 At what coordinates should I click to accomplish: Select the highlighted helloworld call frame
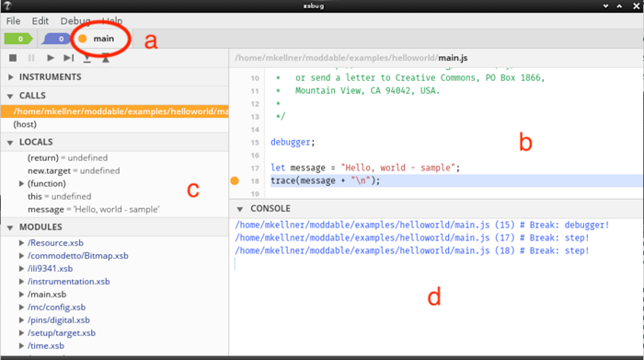click(115, 111)
